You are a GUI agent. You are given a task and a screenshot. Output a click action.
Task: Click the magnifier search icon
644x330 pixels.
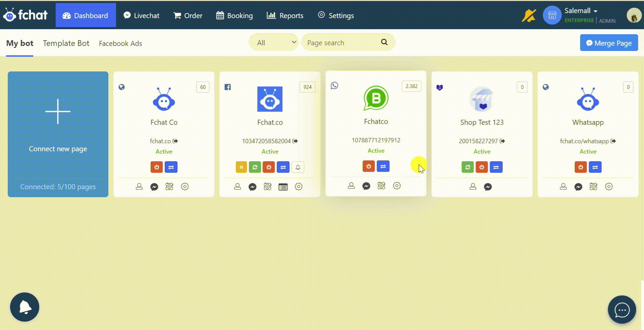pos(384,42)
